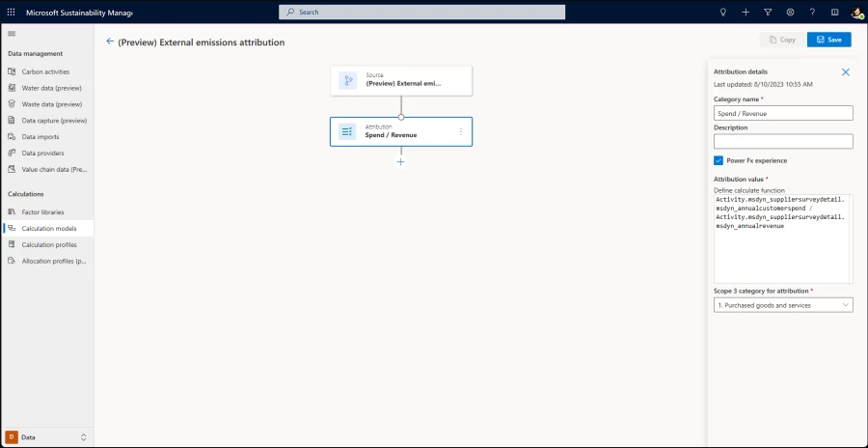Open the app launcher waffle icon

(12, 12)
